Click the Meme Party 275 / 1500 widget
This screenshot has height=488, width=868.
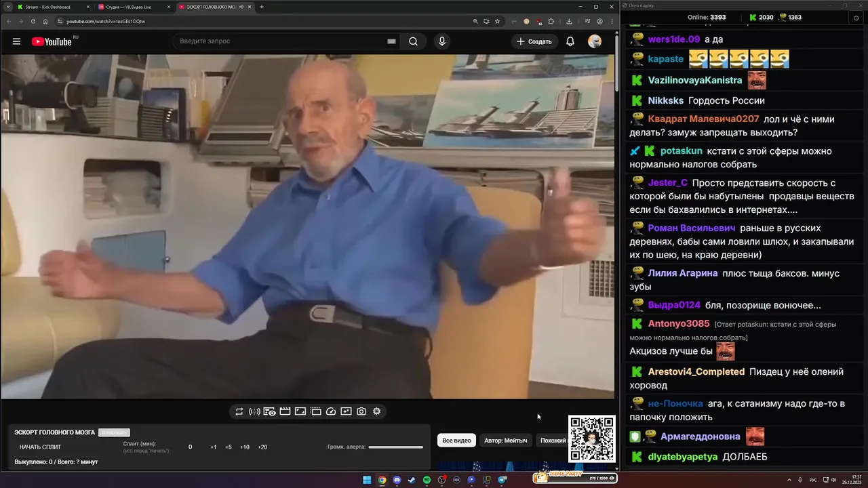[574, 478]
